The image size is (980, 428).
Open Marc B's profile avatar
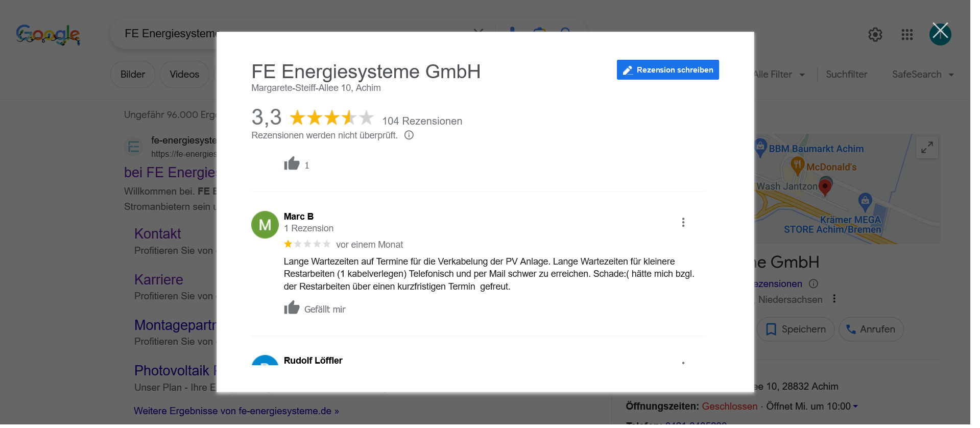coord(265,225)
